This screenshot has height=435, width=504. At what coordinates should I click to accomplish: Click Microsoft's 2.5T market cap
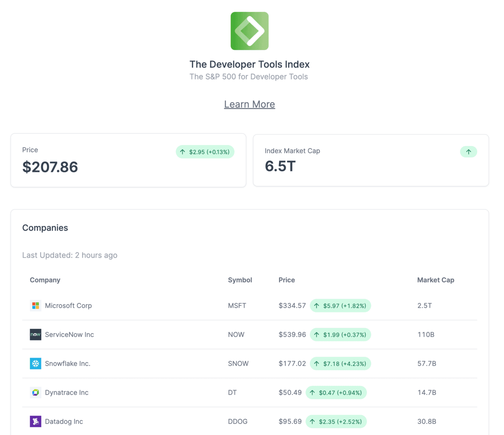(424, 306)
